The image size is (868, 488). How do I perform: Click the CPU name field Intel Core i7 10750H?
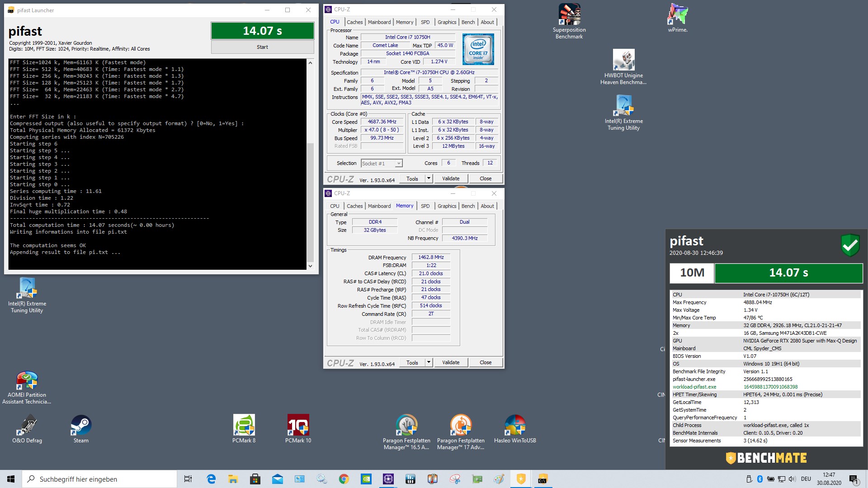[407, 37]
